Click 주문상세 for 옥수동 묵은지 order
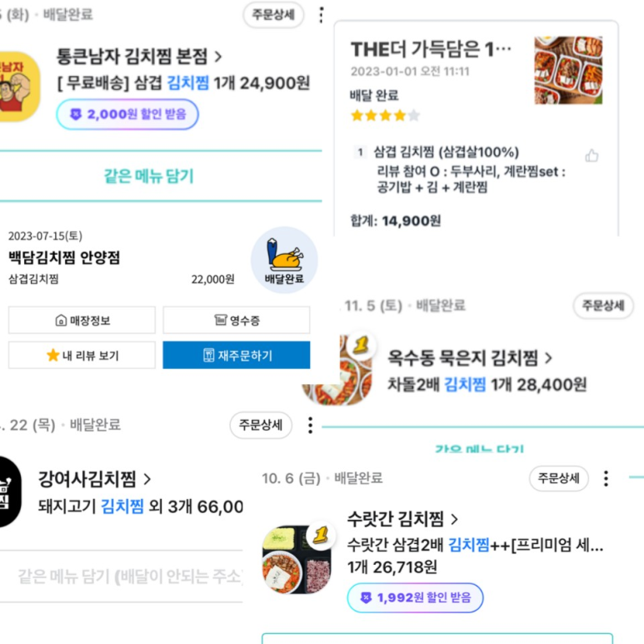 pos(603,306)
